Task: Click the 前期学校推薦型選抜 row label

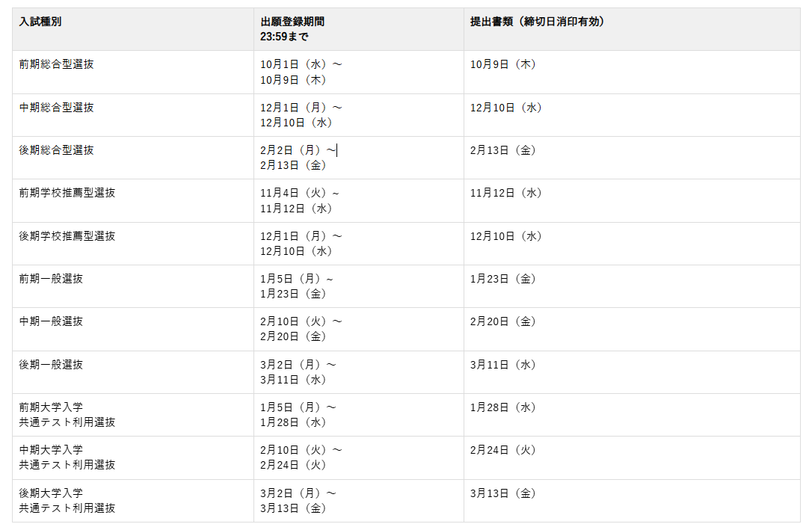Action: tap(67, 193)
